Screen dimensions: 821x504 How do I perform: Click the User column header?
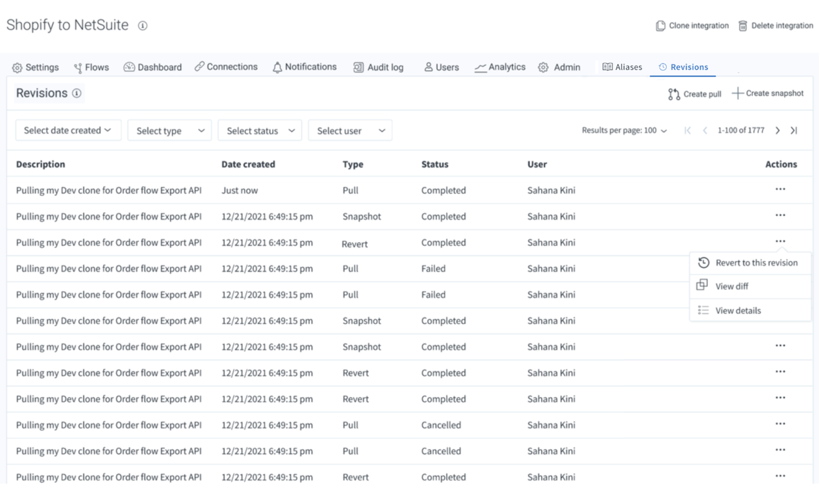tap(537, 164)
